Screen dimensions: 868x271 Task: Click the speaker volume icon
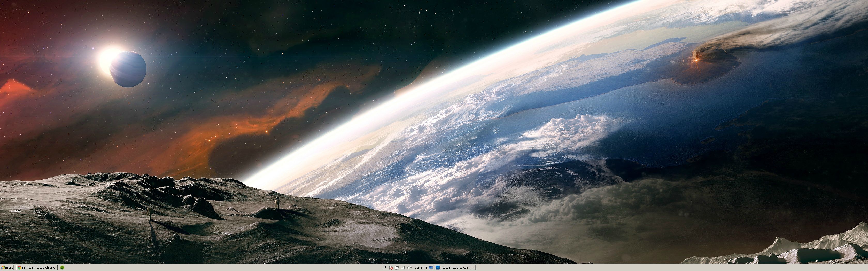click(409, 268)
